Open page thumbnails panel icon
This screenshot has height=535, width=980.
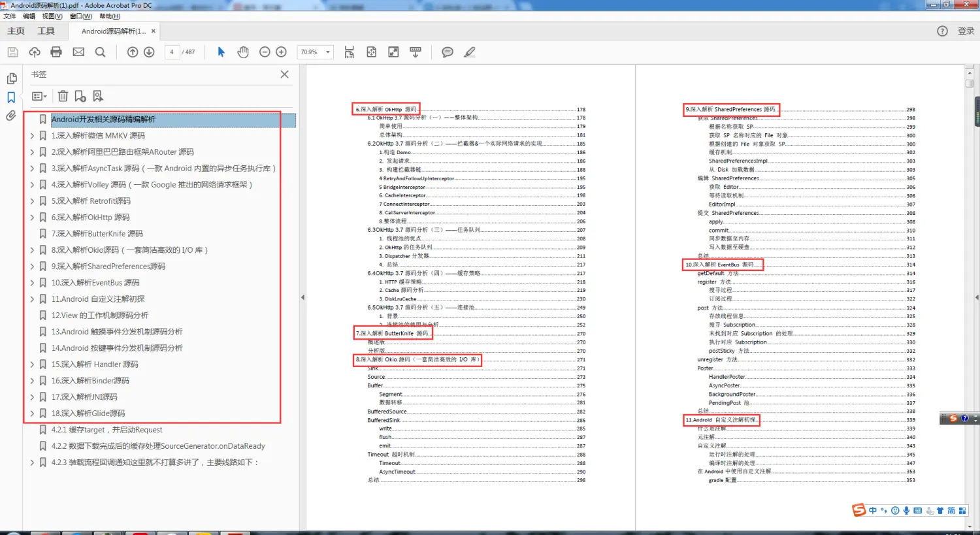(x=11, y=78)
